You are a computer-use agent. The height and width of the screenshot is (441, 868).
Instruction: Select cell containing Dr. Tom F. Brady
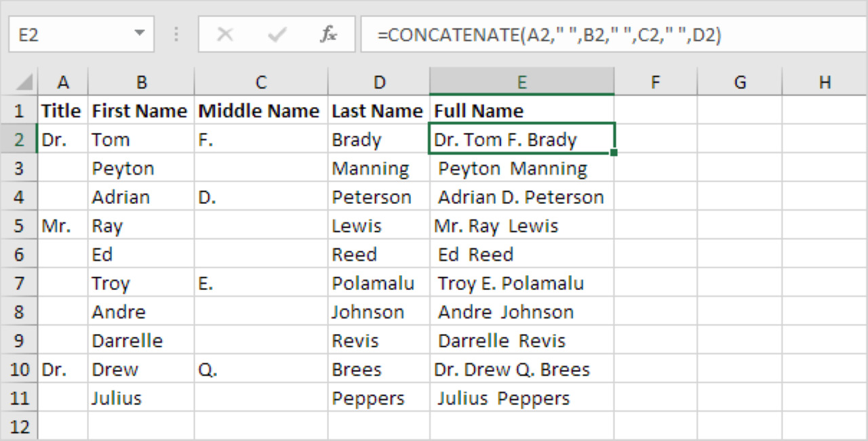click(x=521, y=140)
